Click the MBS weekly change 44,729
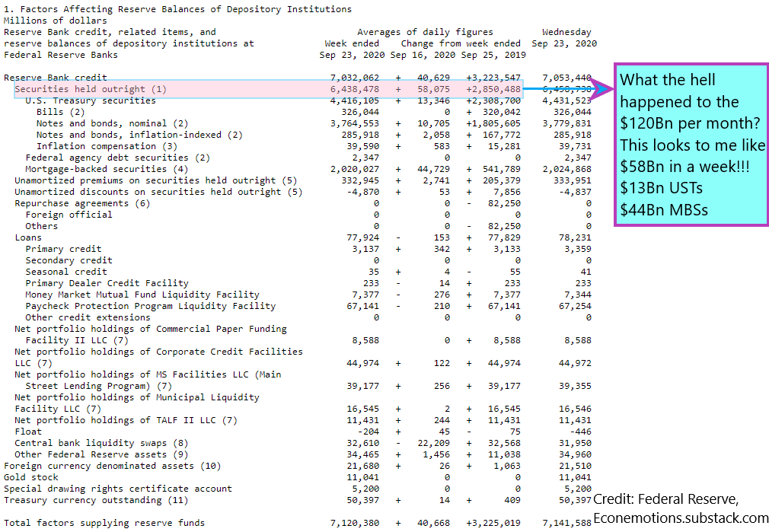The image size is (769, 532). (x=433, y=169)
